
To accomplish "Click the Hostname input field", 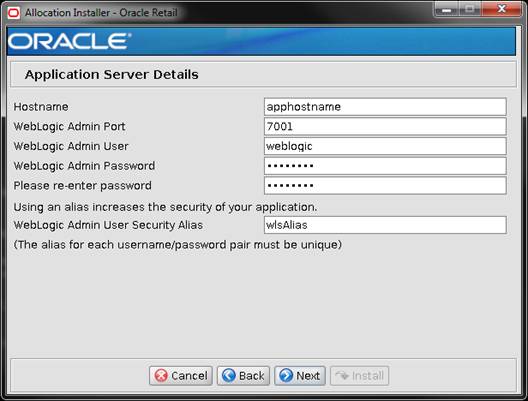I will 385,107.
